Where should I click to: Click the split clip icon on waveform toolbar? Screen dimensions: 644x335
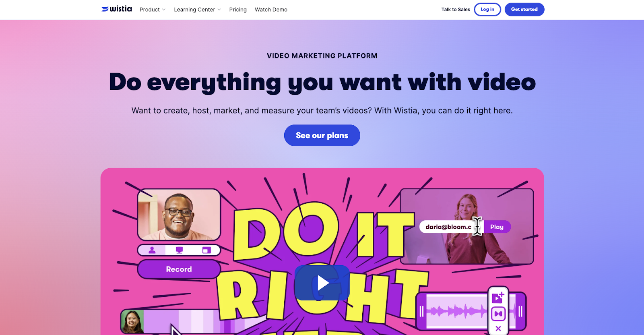point(498,314)
